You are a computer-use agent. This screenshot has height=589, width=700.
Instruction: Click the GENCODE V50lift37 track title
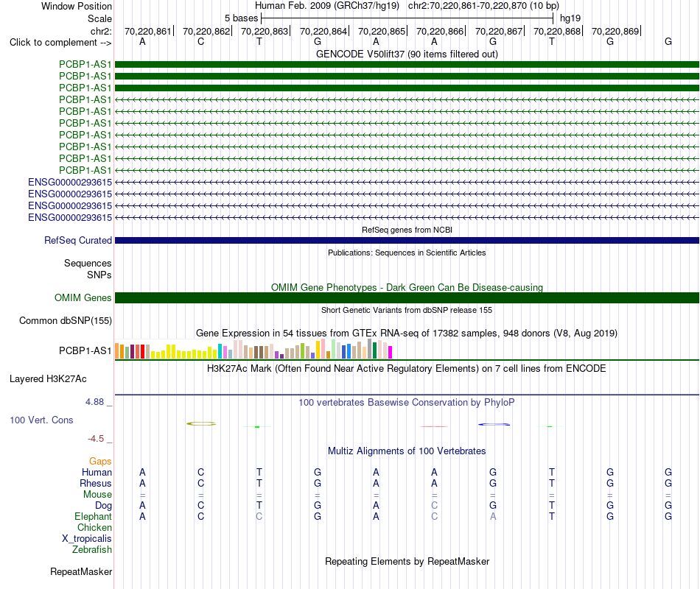tap(407, 54)
